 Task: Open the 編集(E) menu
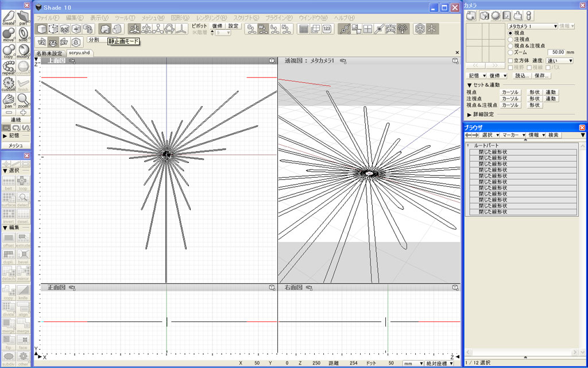pyautogui.click(x=75, y=18)
